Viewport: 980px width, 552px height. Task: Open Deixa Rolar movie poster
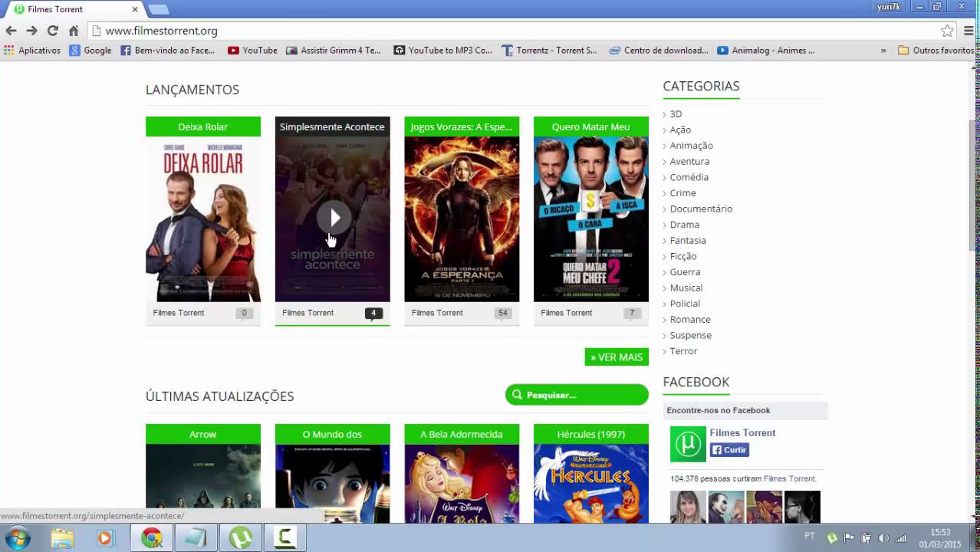click(203, 219)
